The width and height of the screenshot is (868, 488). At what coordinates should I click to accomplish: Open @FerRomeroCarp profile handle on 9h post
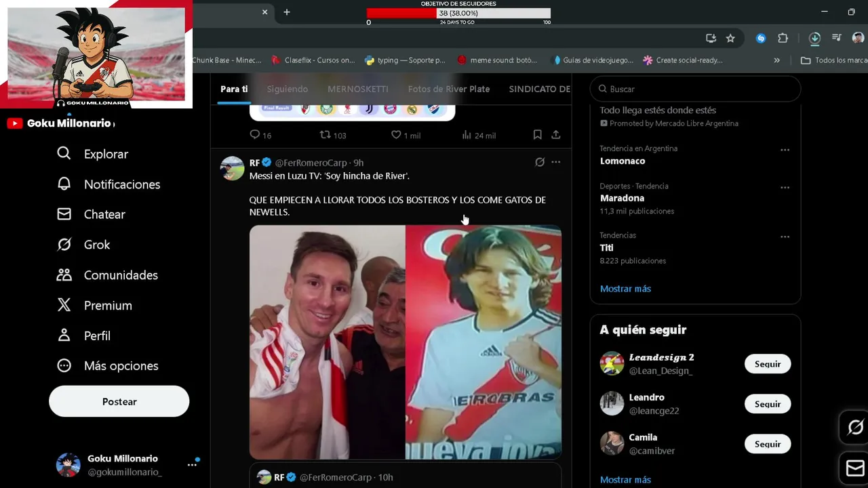311,163
